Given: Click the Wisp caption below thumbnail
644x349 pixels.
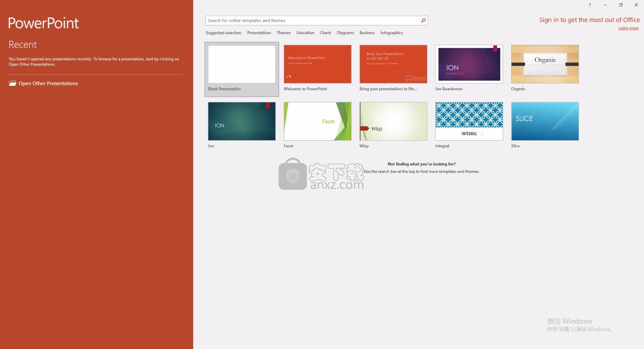Looking at the screenshot, I should pos(364,146).
